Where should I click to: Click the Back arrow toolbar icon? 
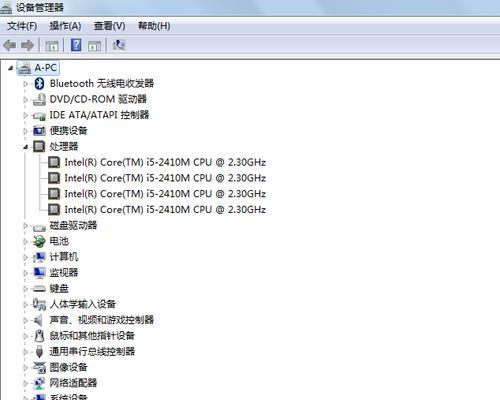tap(10, 45)
